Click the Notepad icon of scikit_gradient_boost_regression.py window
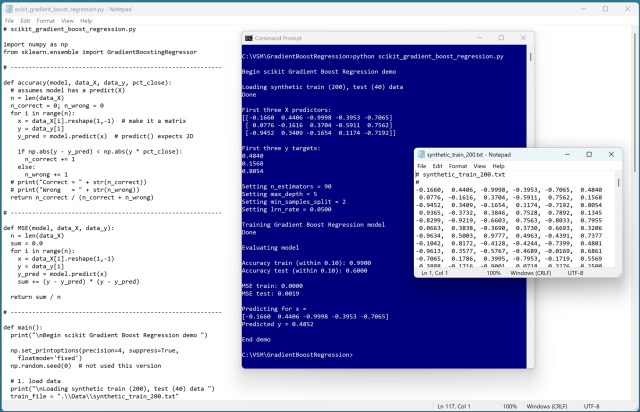Image resolution: width=640 pixels, height=412 pixels. 7,6
